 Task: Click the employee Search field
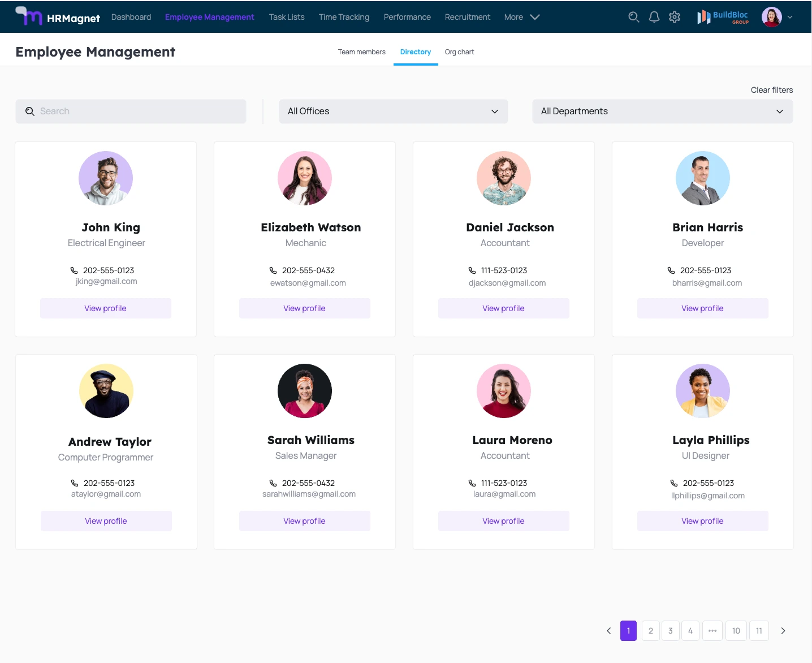pos(131,111)
